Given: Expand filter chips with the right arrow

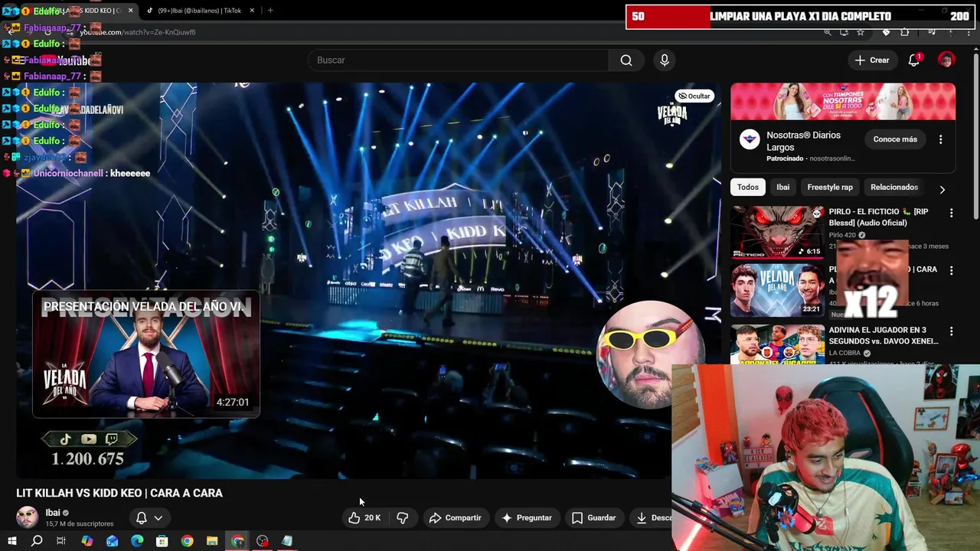Looking at the screenshot, I should (x=942, y=189).
